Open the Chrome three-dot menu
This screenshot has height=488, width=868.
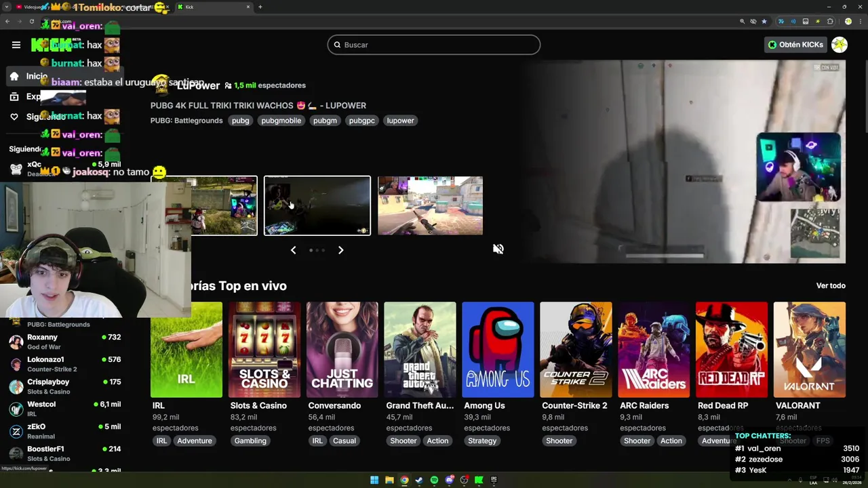pos(861,22)
